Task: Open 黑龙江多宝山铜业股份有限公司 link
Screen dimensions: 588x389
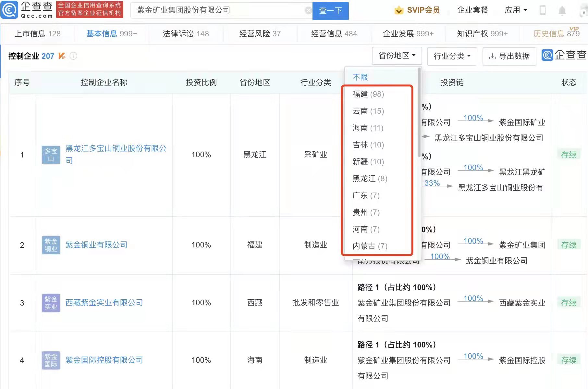Action: (x=116, y=155)
